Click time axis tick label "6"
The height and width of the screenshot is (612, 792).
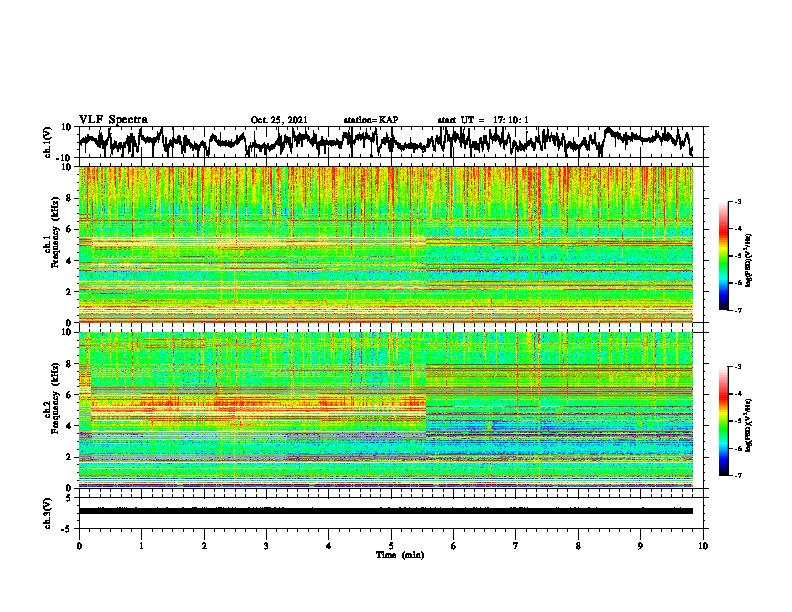pos(454,546)
